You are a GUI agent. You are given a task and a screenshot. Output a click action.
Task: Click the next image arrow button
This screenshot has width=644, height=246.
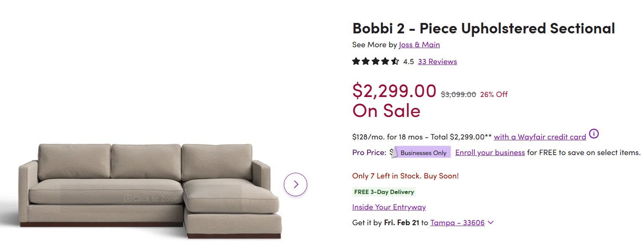(x=296, y=184)
